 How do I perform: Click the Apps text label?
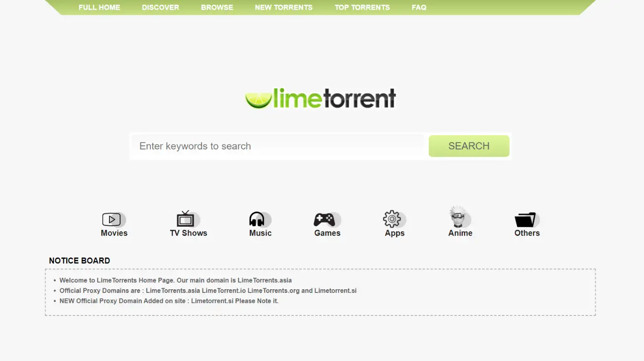click(x=395, y=233)
